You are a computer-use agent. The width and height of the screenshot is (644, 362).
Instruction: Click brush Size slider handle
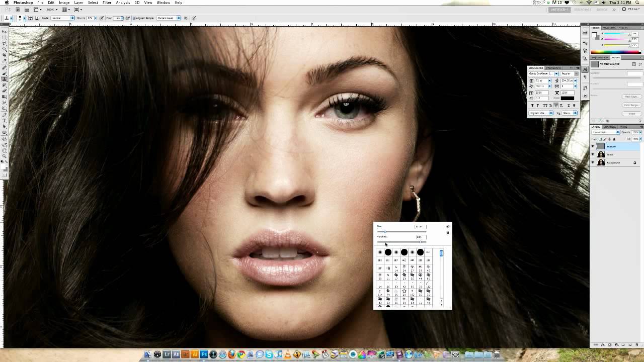click(x=385, y=232)
